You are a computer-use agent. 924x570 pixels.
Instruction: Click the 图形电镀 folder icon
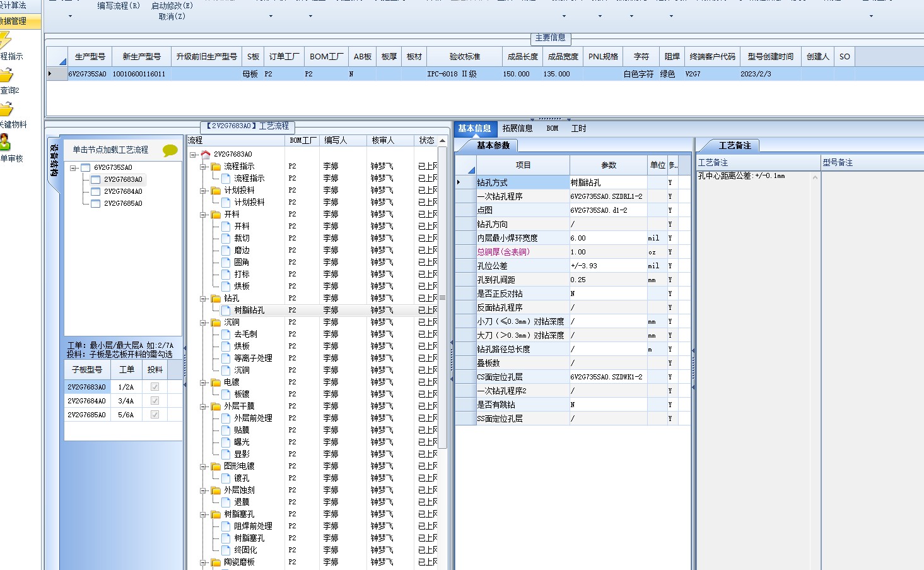point(216,466)
